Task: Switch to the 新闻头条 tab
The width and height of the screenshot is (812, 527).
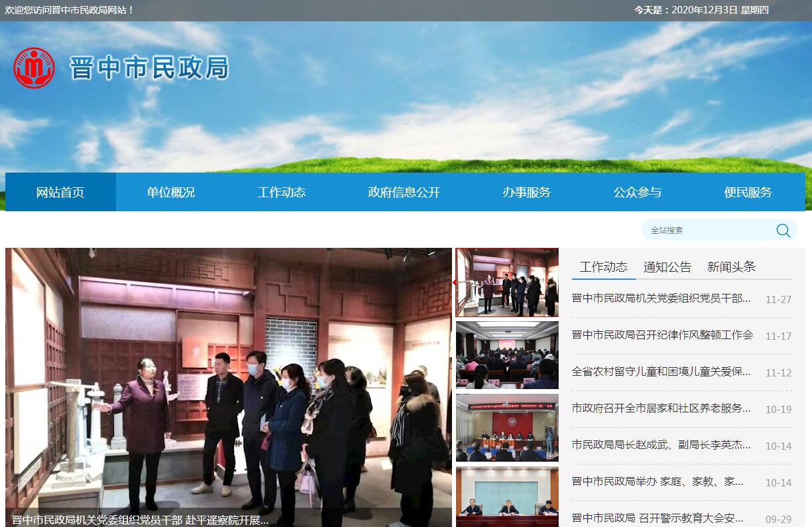Action: [x=731, y=267]
